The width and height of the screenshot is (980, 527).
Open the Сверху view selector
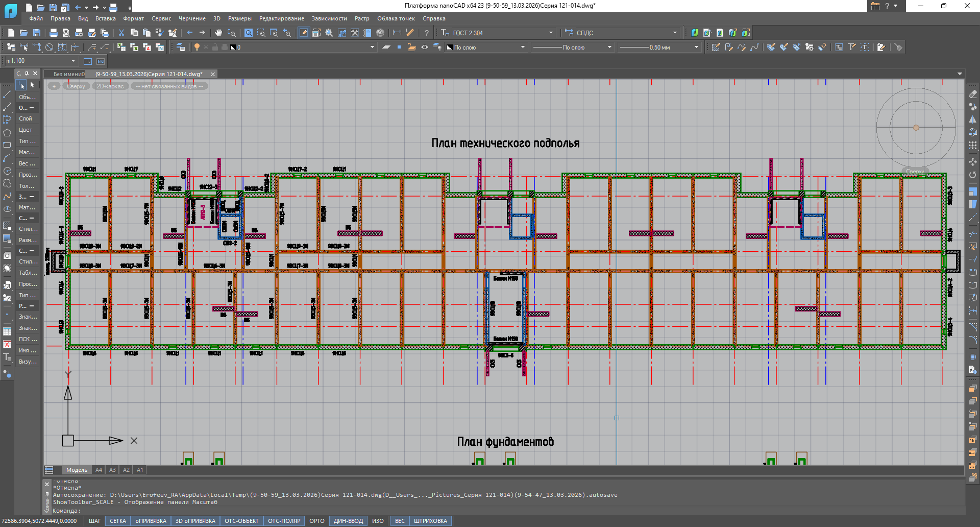(x=76, y=86)
